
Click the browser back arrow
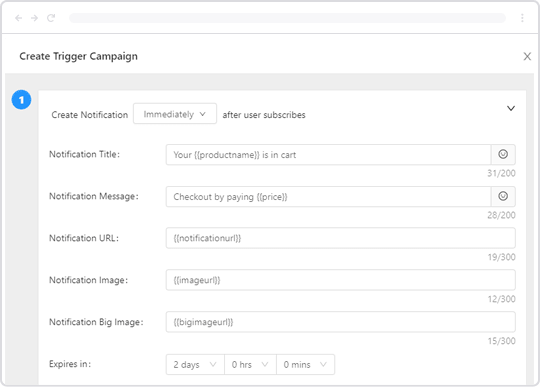tap(19, 18)
